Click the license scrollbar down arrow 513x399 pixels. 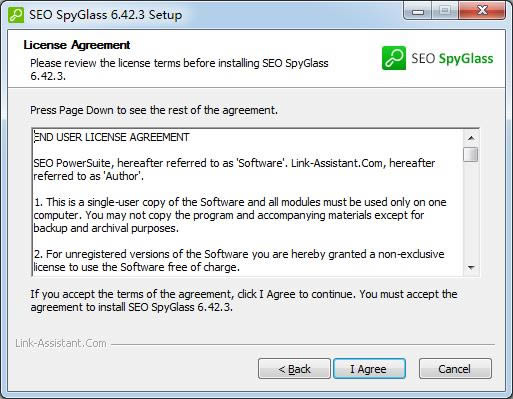[x=471, y=267]
